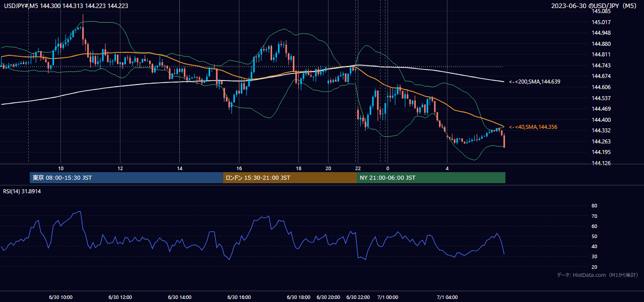This screenshot has height=302, width=644.
Task: Click price axis value 144.880
Action: (x=601, y=44)
